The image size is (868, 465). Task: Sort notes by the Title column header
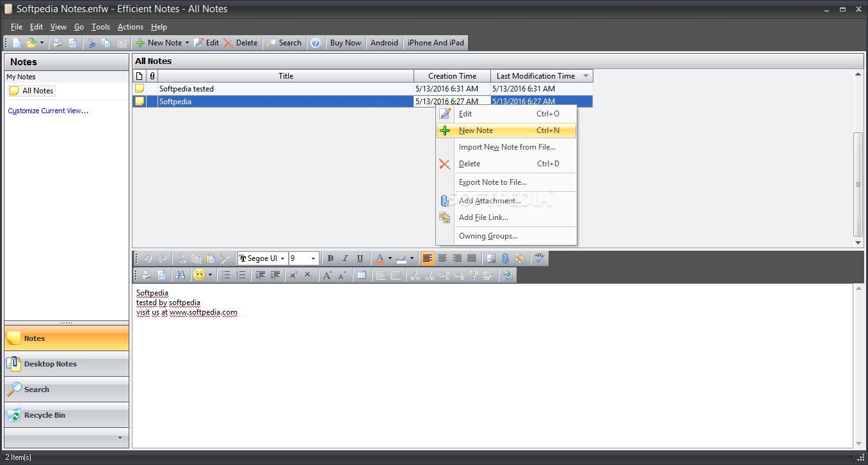(285, 76)
